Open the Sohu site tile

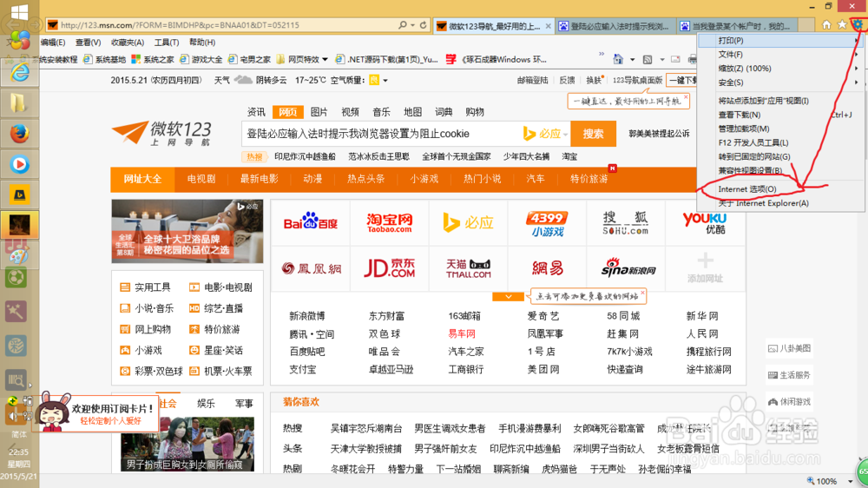pyautogui.click(x=626, y=222)
